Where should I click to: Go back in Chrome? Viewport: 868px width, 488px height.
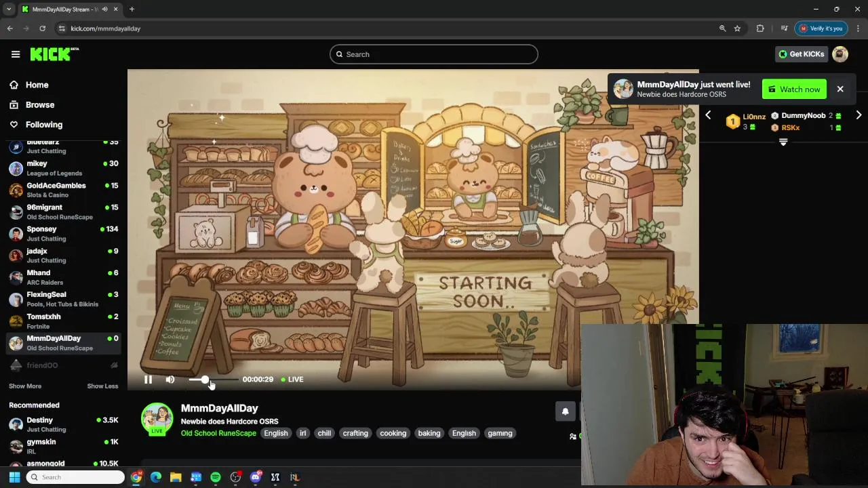10,28
